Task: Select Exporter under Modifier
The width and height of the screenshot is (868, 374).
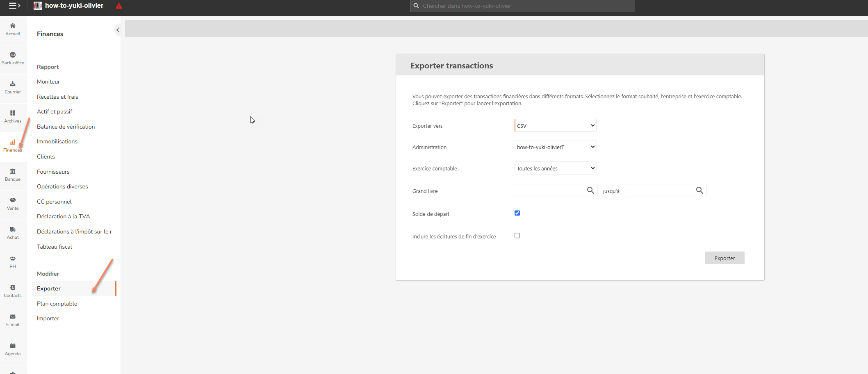Action: (x=74, y=288)
